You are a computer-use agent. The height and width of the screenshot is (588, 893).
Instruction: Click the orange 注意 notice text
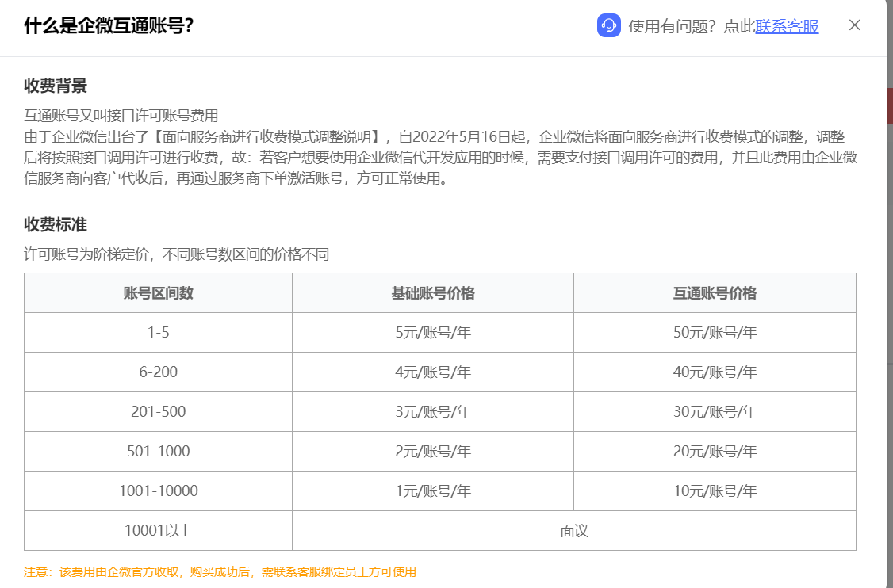220,572
